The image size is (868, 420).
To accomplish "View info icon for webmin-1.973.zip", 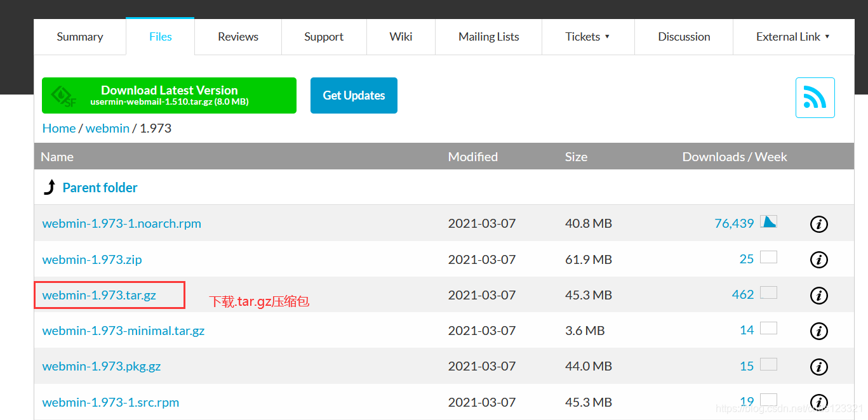I will click(819, 259).
